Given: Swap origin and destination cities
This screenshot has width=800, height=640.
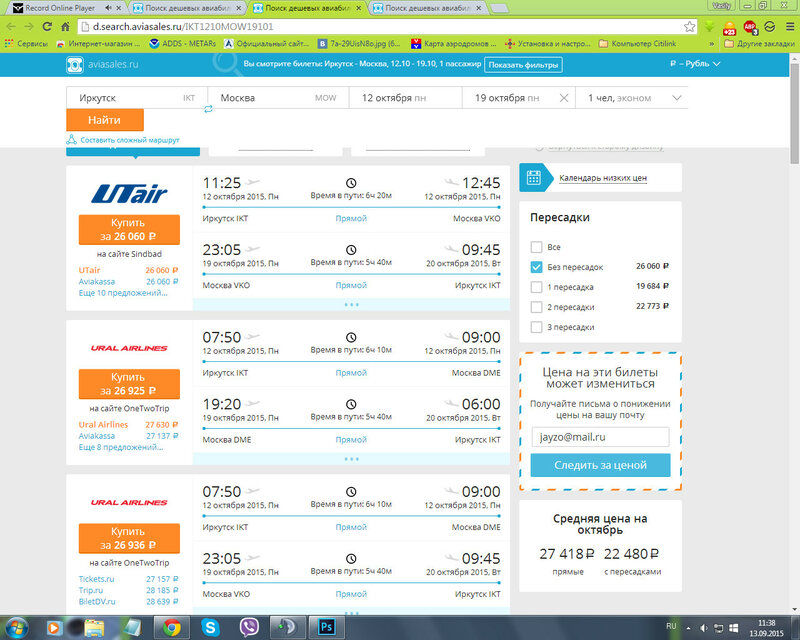Looking at the screenshot, I should pos(208,109).
